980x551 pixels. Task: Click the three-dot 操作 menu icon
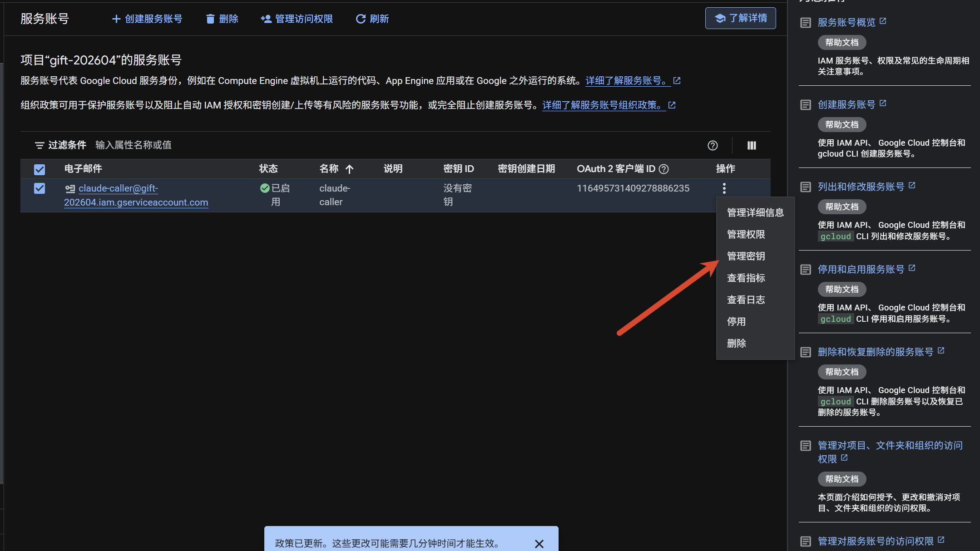(x=724, y=188)
